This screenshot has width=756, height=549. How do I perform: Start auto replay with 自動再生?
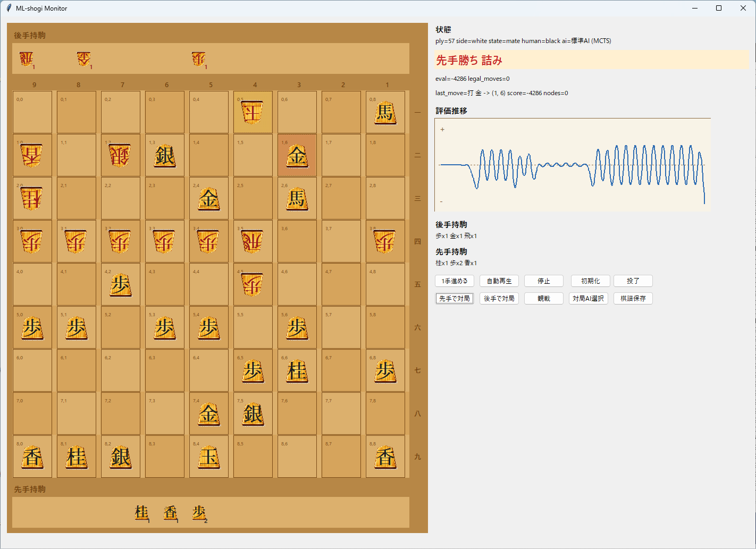(499, 281)
